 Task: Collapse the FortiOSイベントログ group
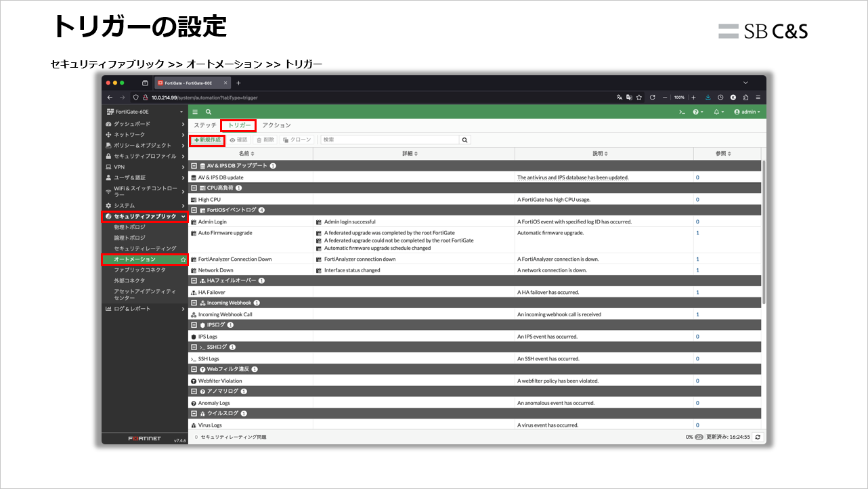coord(194,211)
